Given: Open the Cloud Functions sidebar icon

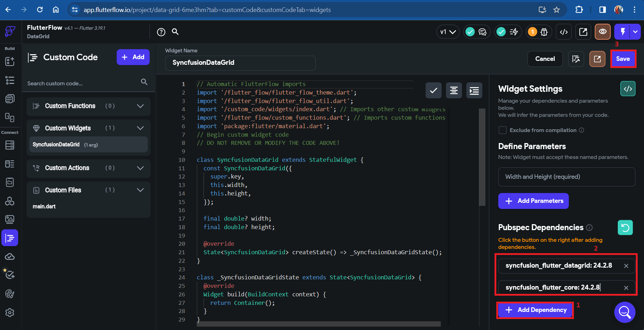Looking at the screenshot, I should point(10,257).
